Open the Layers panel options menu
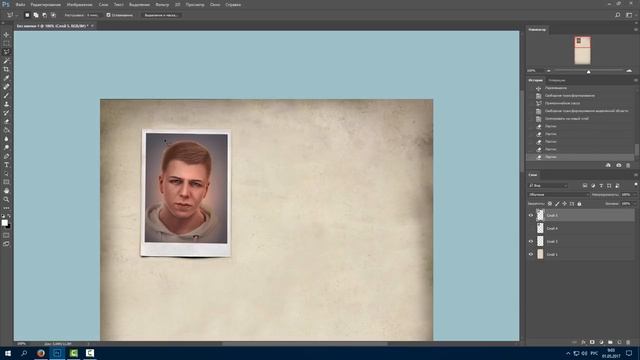This screenshot has width=640, height=360. pos(636,175)
